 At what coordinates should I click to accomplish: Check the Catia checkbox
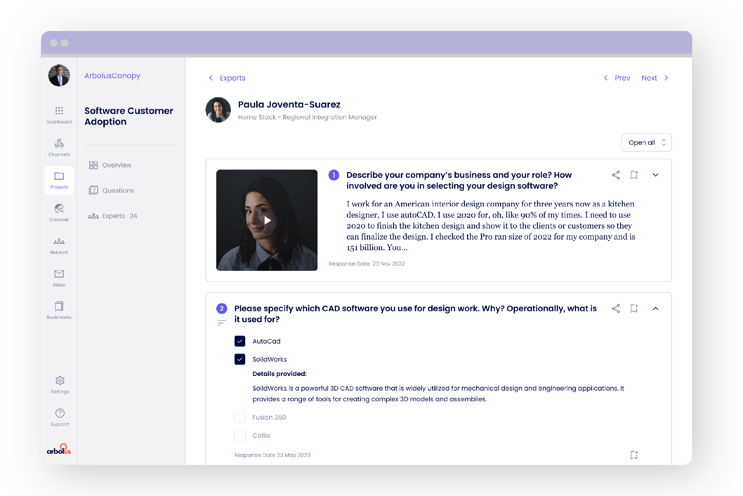click(x=240, y=435)
